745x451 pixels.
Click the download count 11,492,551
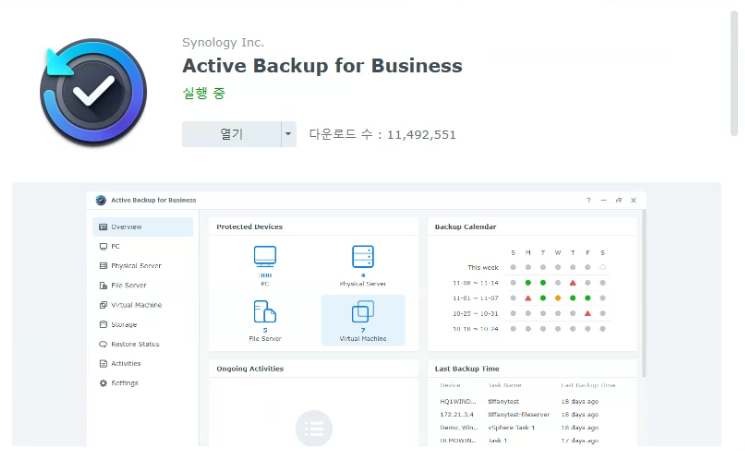[x=421, y=135]
